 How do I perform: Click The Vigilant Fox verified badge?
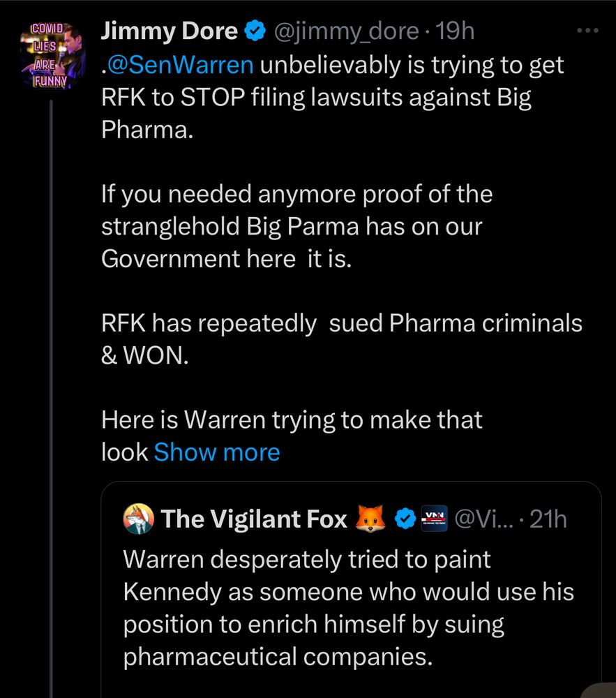(x=403, y=519)
